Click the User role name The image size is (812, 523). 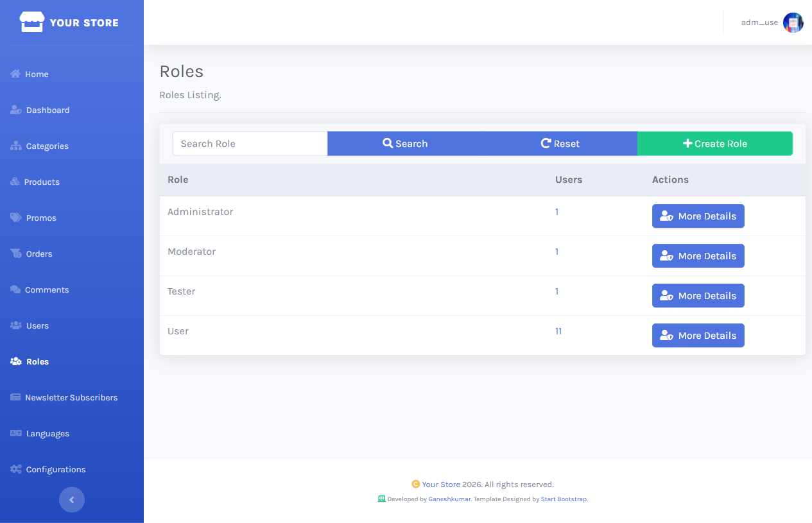coord(178,331)
